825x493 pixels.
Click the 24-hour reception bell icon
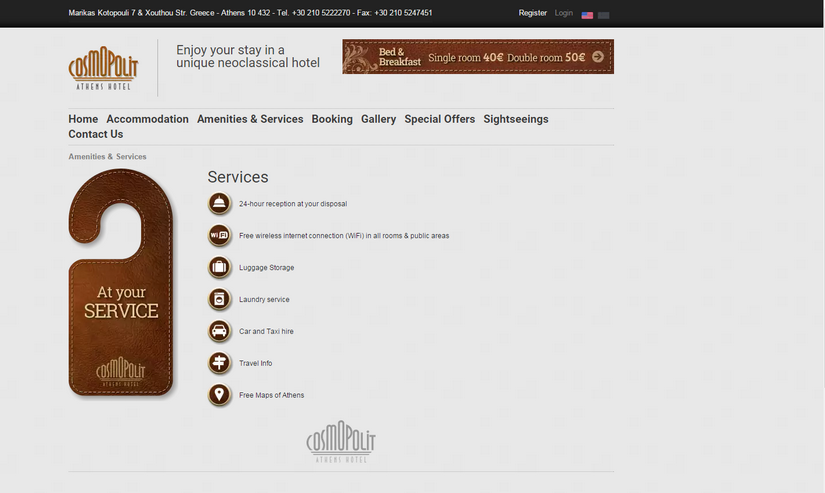219,204
